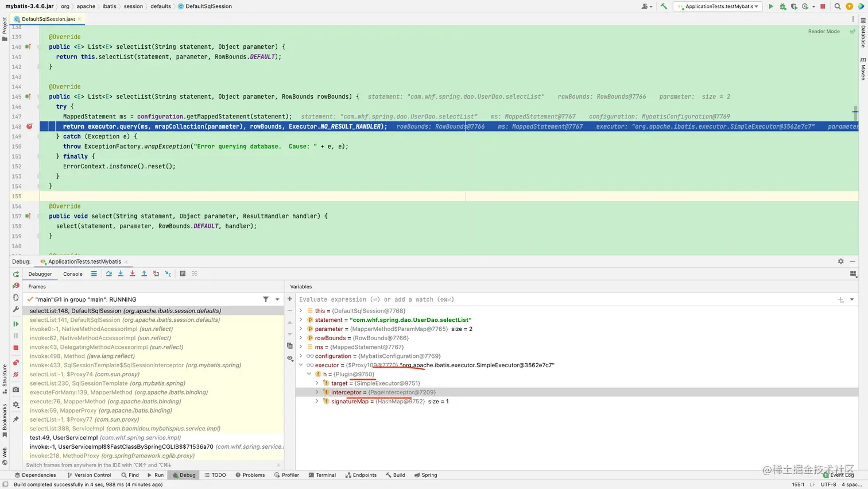868x489 pixels.
Task: Open Debug panel settings gear icon
Action: click(841, 261)
